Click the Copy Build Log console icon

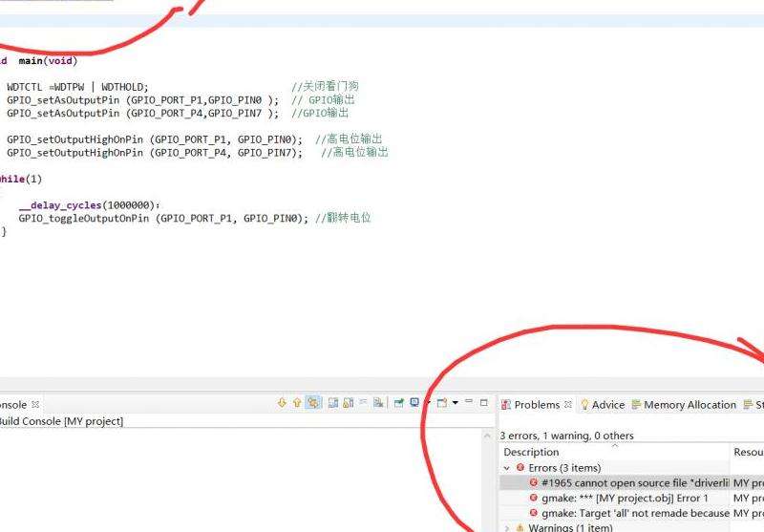[x=333, y=403]
